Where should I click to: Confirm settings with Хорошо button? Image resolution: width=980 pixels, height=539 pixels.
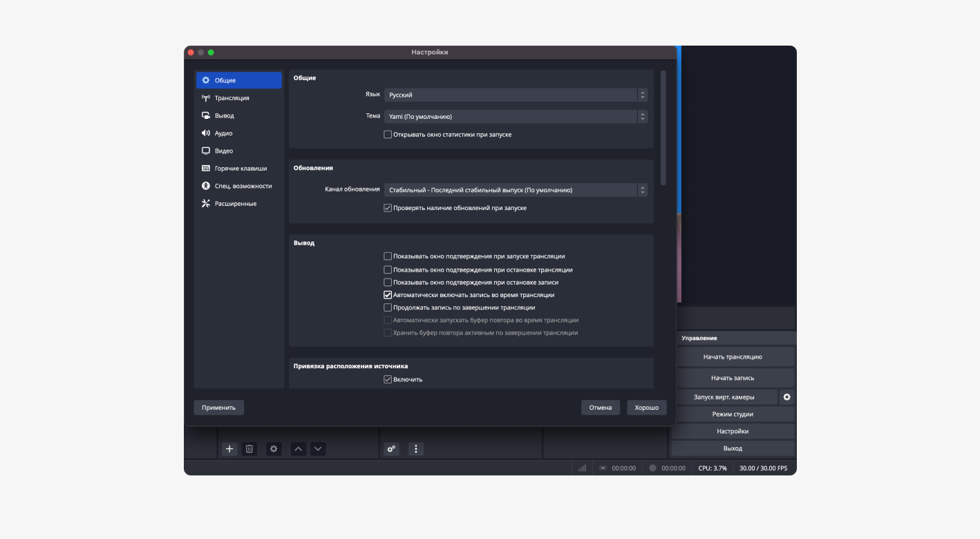[x=647, y=408]
